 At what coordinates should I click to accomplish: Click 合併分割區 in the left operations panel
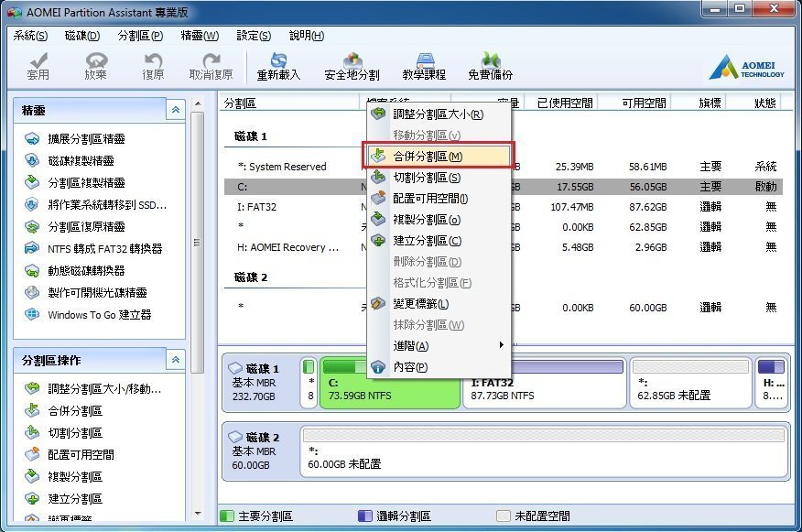click(63, 411)
